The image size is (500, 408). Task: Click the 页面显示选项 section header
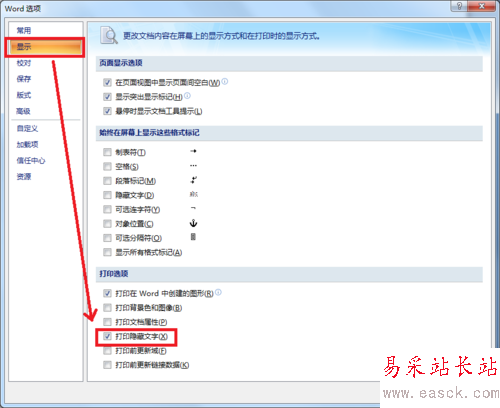[289, 63]
